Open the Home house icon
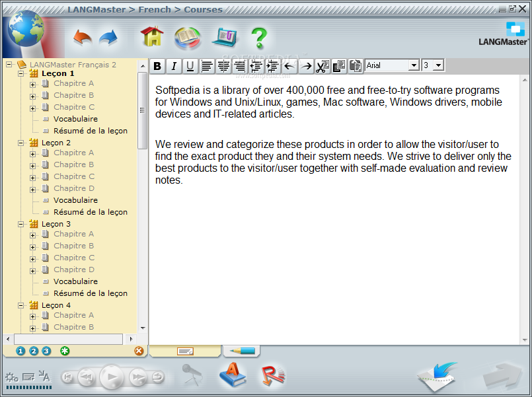The height and width of the screenshot is (397, 532). 151,36
